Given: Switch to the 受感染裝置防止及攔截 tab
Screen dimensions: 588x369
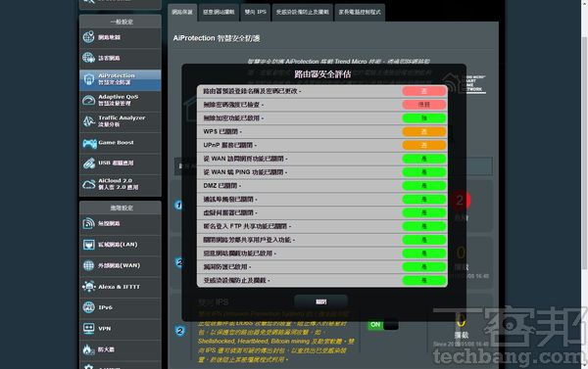Looking at the screenshot, I should click(x=303, y=13).
